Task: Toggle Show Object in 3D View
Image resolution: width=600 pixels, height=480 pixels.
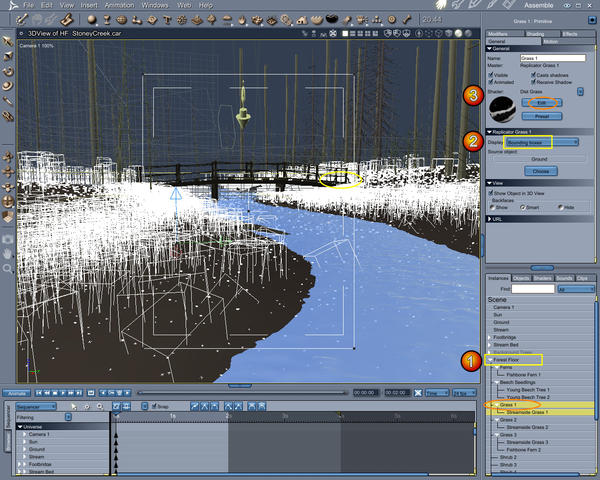Action: [491, 193]
